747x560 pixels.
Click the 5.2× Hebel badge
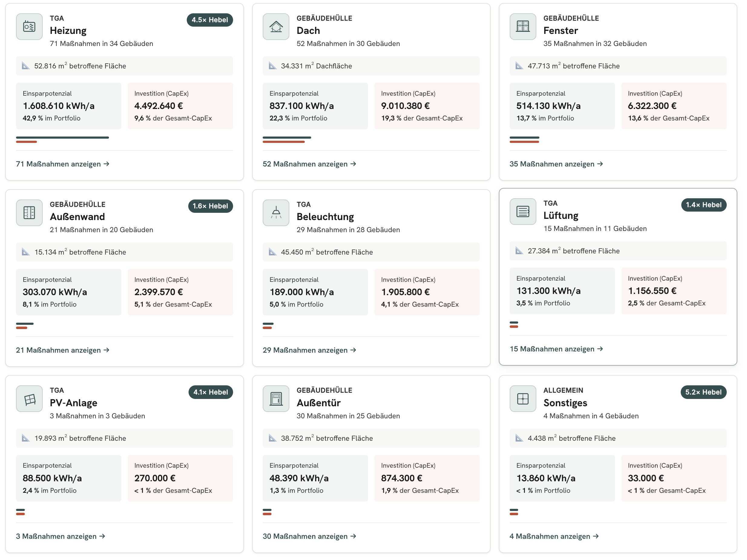point(703,392)
